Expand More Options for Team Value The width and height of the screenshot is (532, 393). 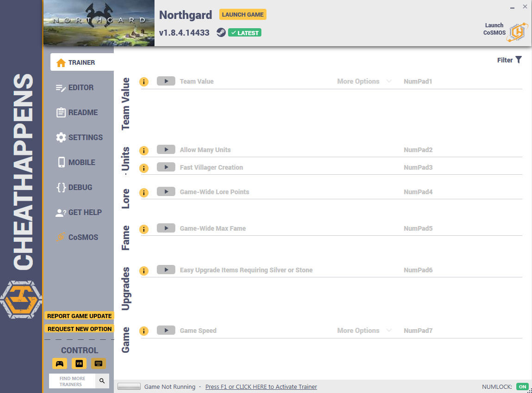pyautogui.click(x=364, y=81)
